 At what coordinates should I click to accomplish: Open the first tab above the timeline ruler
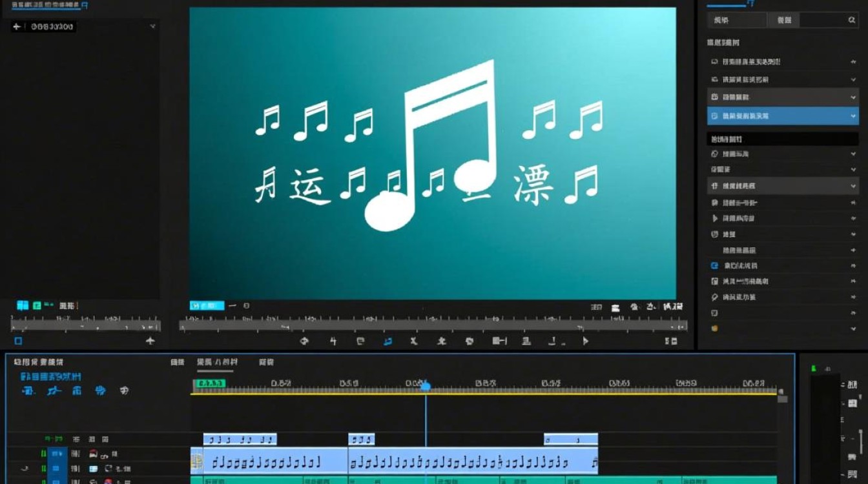(x=177, y=363)
